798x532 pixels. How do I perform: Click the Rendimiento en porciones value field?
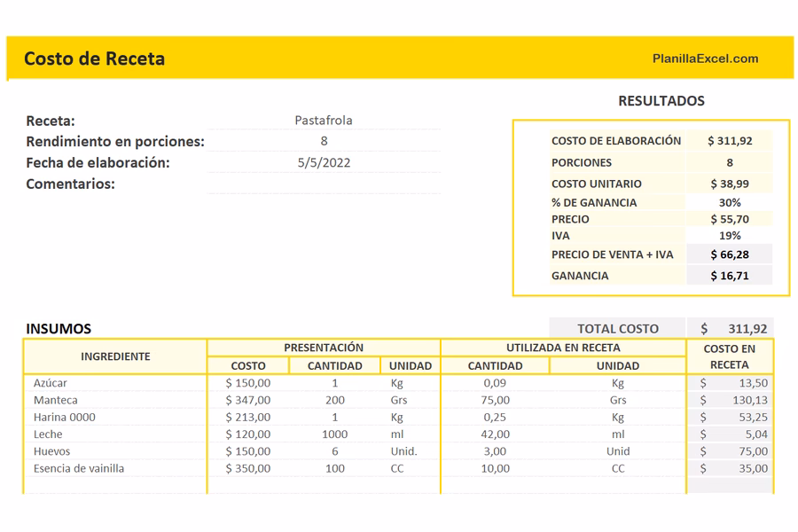[324, 141]
